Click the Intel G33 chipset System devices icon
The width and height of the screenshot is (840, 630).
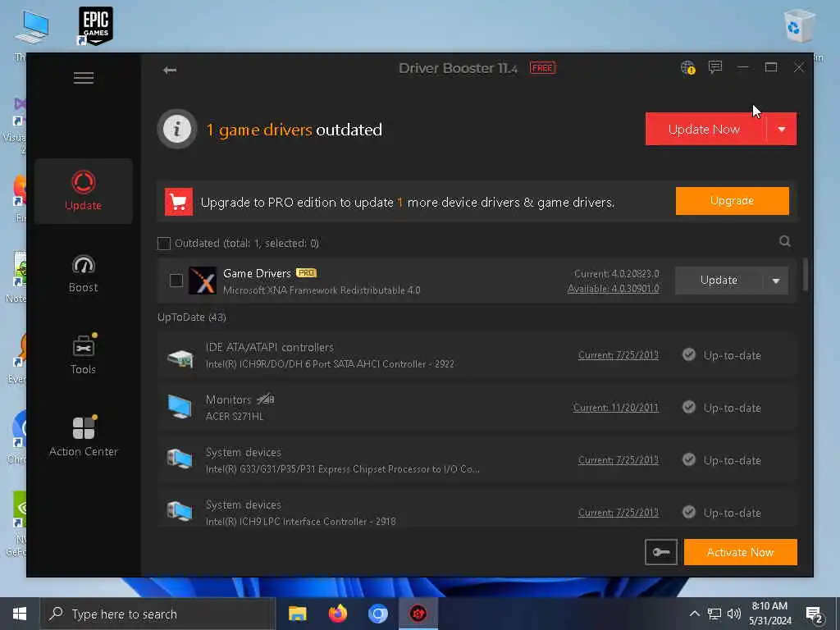180,459
